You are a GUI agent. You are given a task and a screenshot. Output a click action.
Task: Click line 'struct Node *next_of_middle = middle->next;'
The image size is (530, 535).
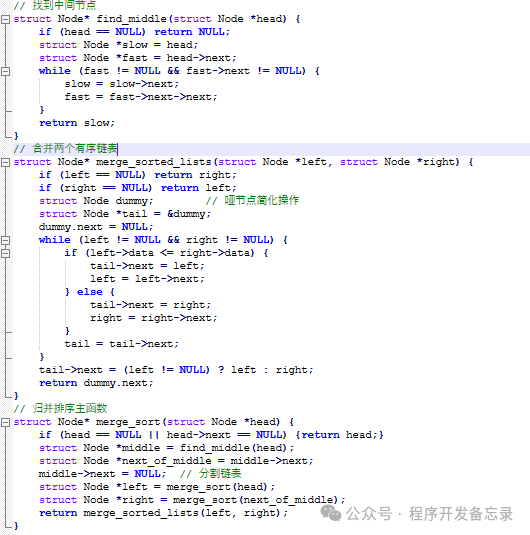(x=176, y=461)
